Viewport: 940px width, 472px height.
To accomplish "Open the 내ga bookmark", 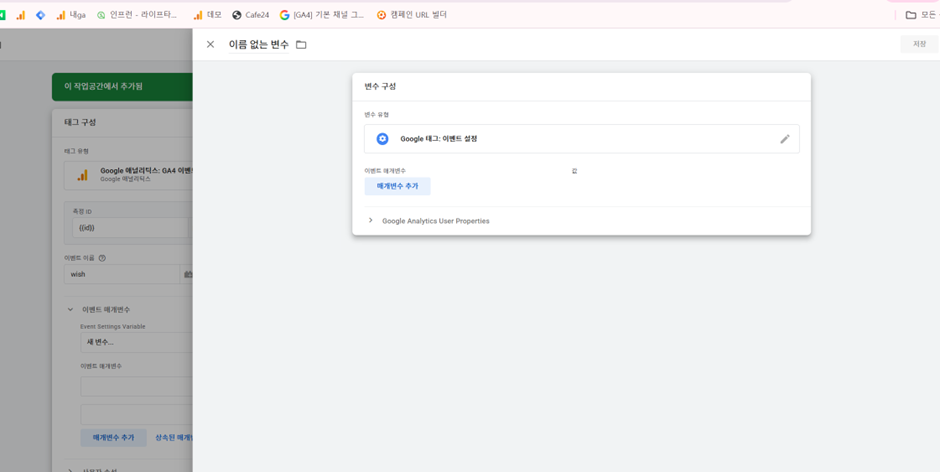I will coord(71,15).
